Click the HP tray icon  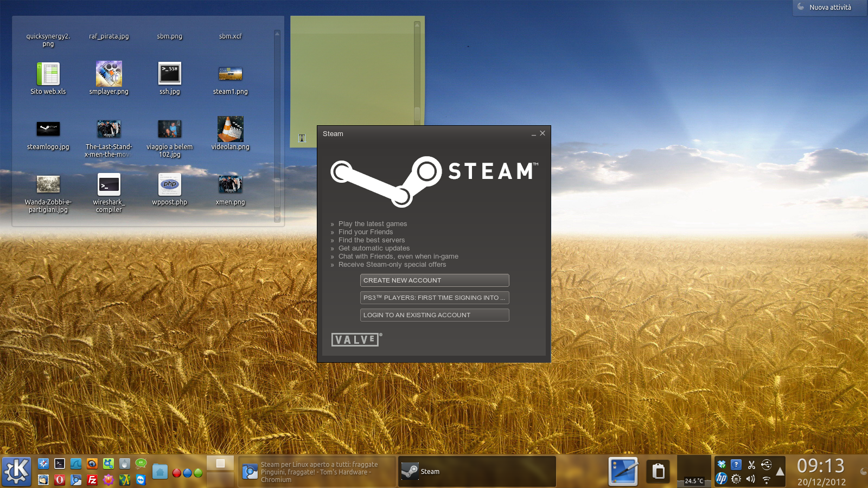[x=722, y=479]
